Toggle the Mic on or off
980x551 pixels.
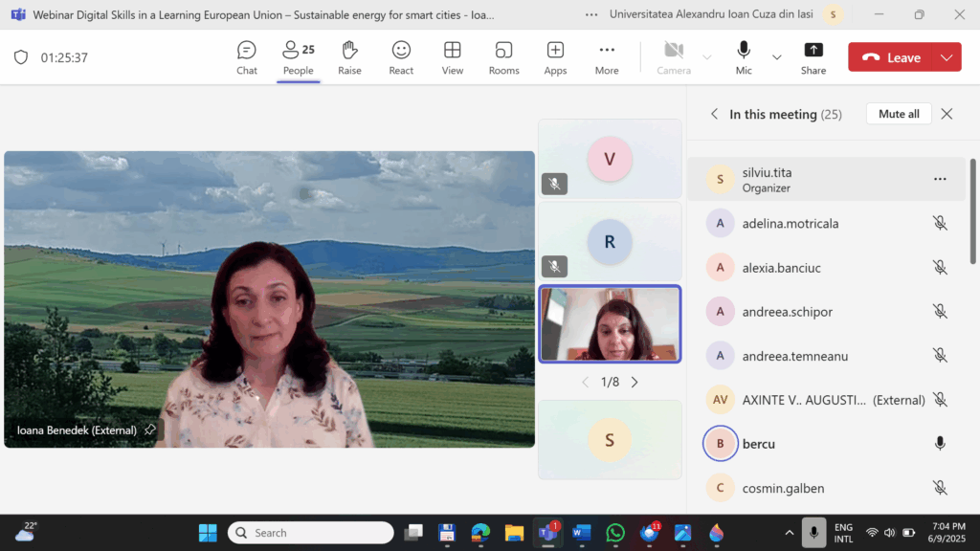click(x=744, y=57)
